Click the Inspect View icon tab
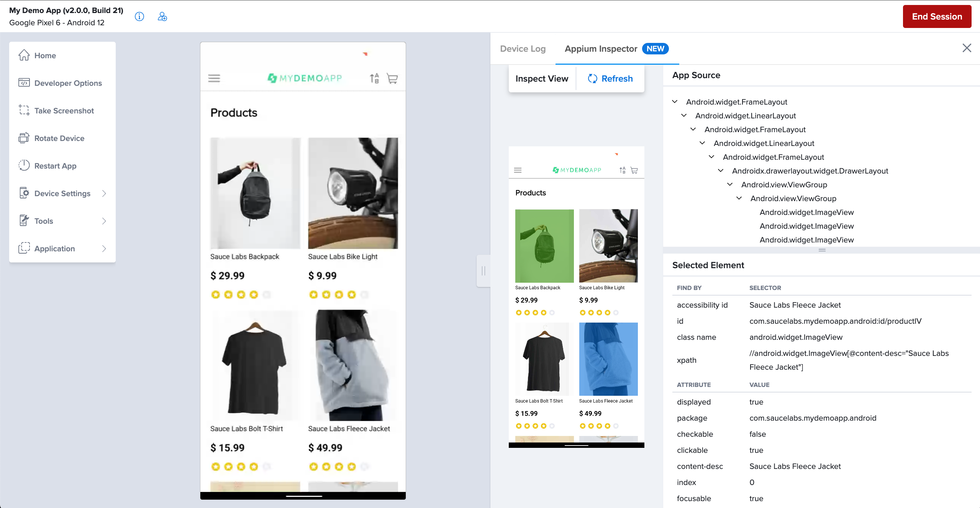Screen dimensions: 980x508 [x=541, y=79]
